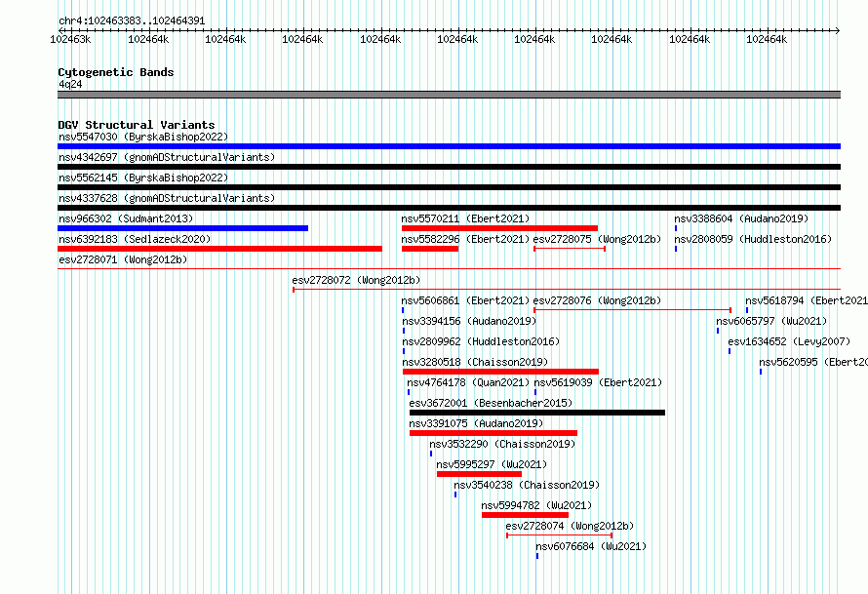
Task: Open the nsv5547030 (ByrskaBishop2022) label
Action: click(x=143, y=137)
